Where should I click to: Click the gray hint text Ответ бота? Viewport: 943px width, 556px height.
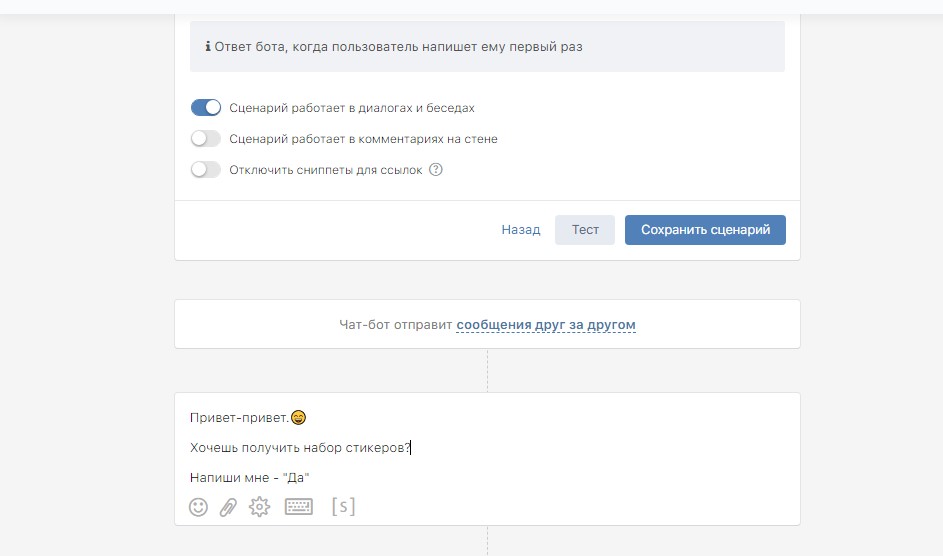click(x=400, y=47)
